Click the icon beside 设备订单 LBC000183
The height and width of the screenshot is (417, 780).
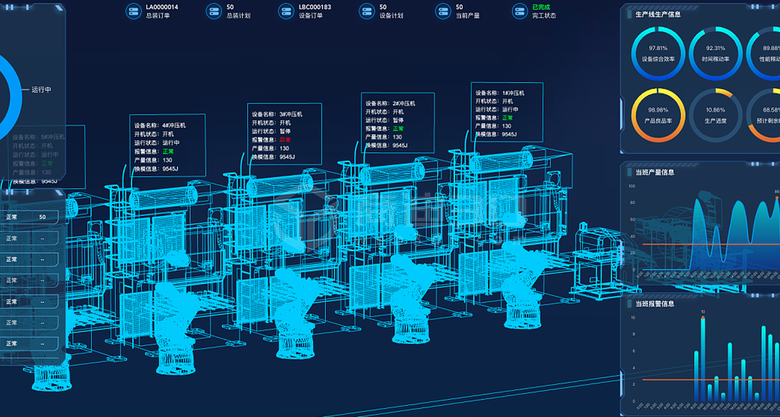286,11
